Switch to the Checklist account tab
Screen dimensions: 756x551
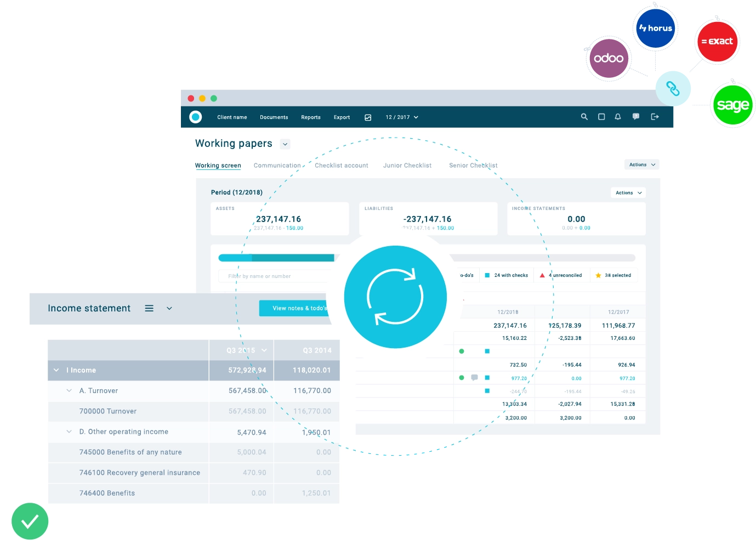(x=342, y=166)
